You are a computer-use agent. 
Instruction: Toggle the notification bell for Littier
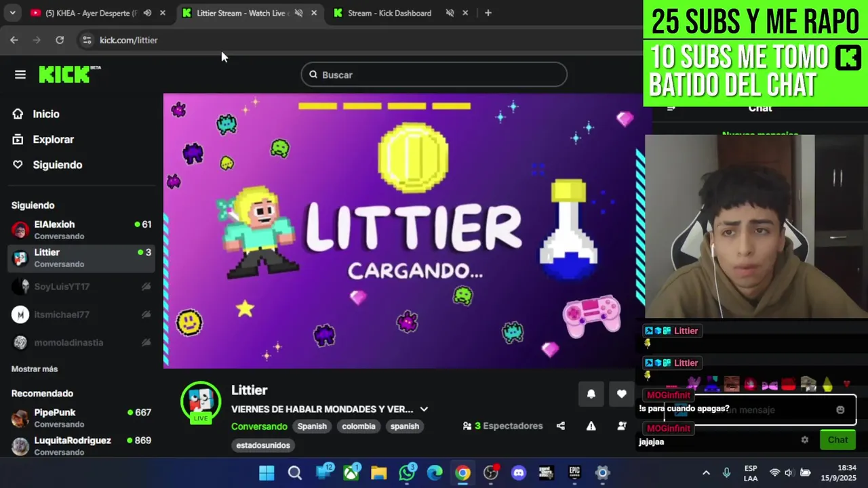tap(591, 394)
